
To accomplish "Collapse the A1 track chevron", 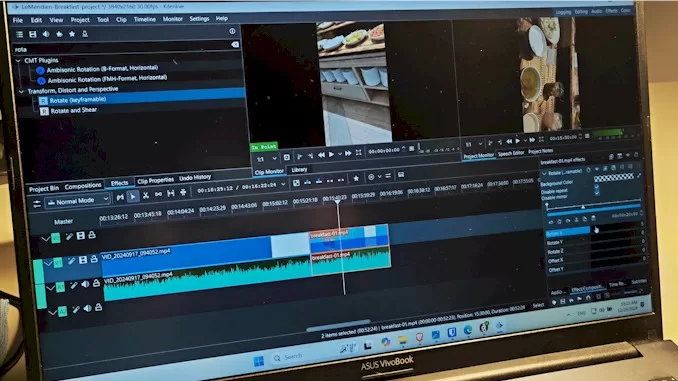I will coord(51,288).
